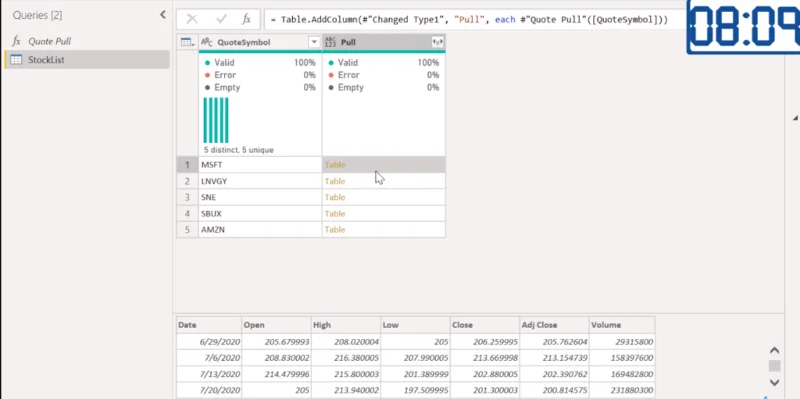Select the StockList query

click(x=87, y=60)
